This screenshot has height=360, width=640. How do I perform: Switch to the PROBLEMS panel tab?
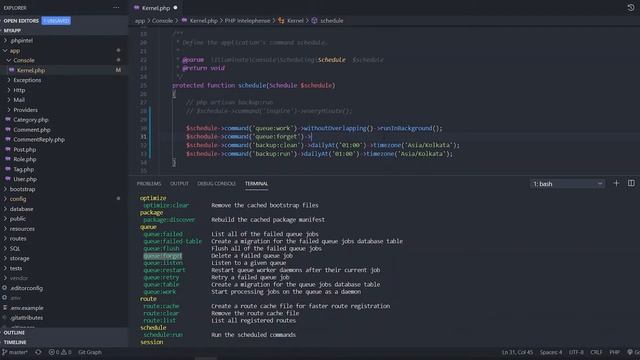coord(149,184)
